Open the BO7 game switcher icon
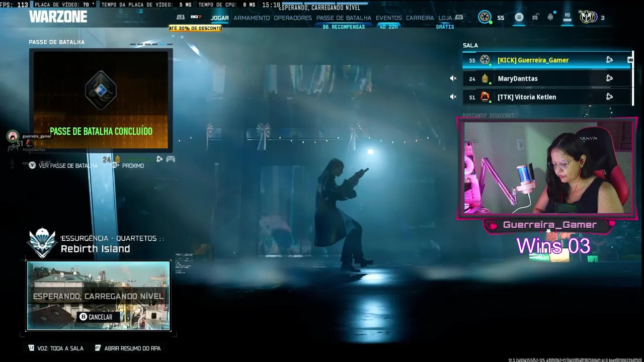Viewport: 644px width, 362px height. click(196, 17)
